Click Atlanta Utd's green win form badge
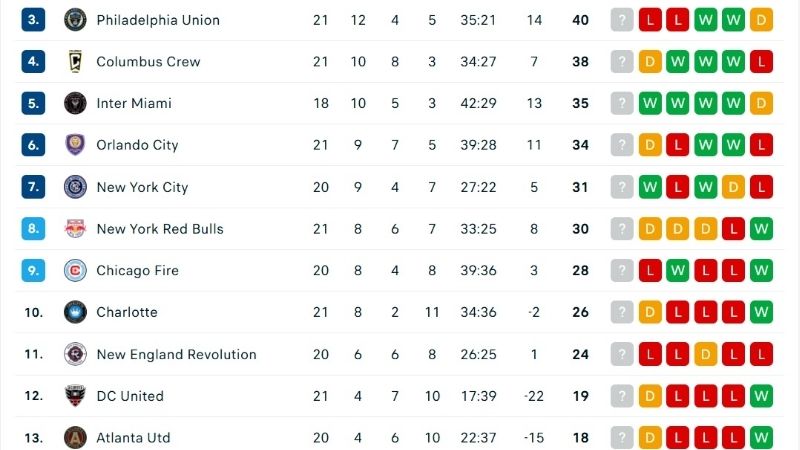 pos(761,438)
